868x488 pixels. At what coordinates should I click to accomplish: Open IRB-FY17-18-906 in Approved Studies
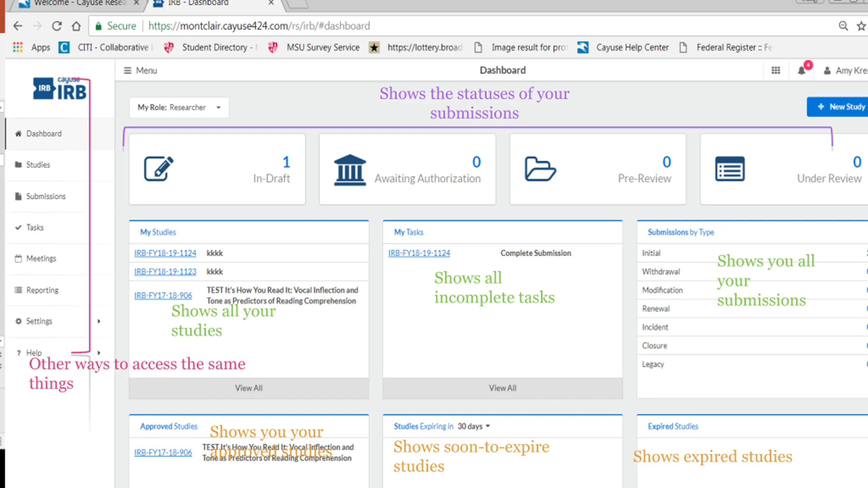point(163,452)
